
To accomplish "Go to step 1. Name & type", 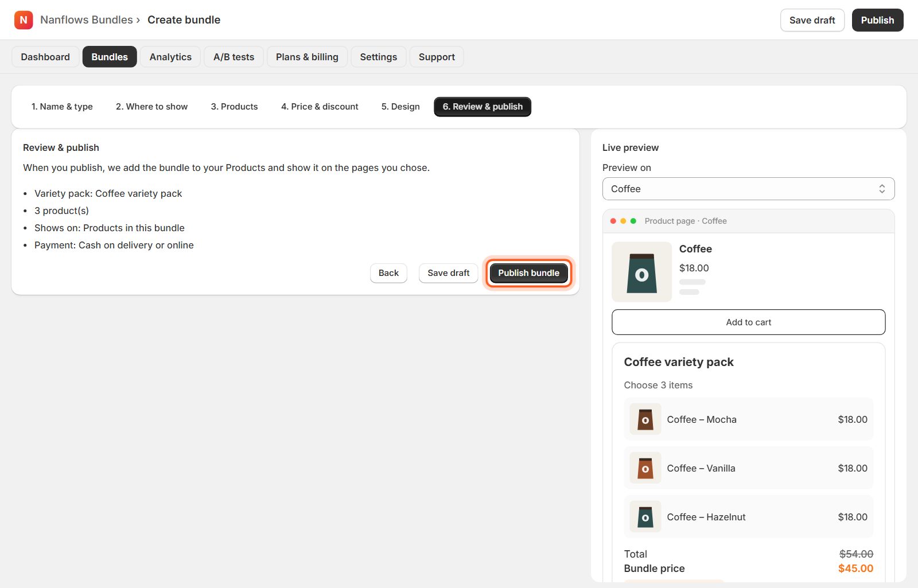I will 62,107.
